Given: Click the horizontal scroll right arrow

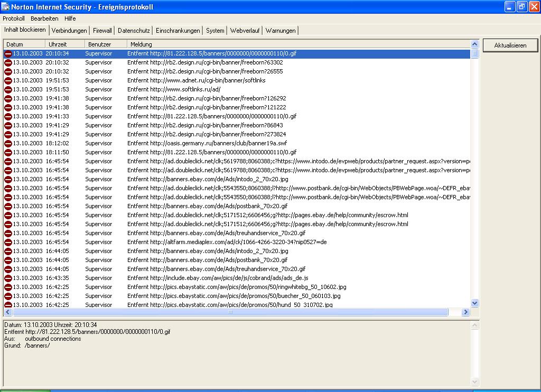Looking at the screenshot, I should 466,312.
